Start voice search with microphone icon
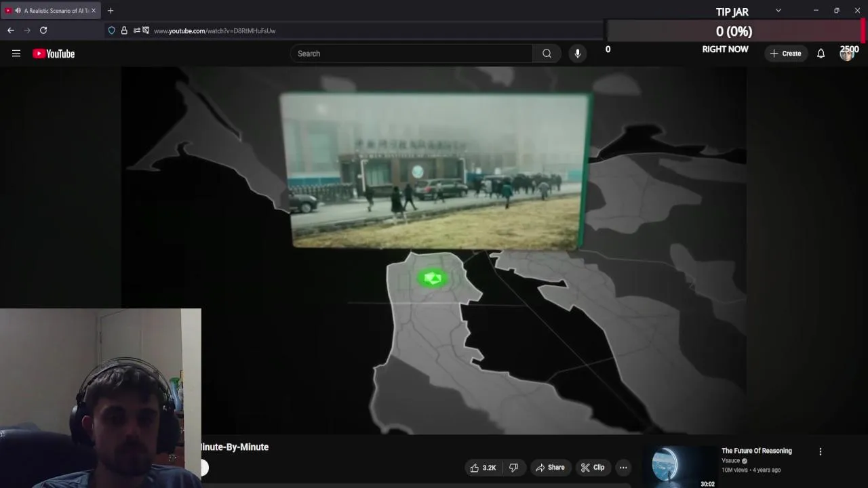 tap(578, 54)
